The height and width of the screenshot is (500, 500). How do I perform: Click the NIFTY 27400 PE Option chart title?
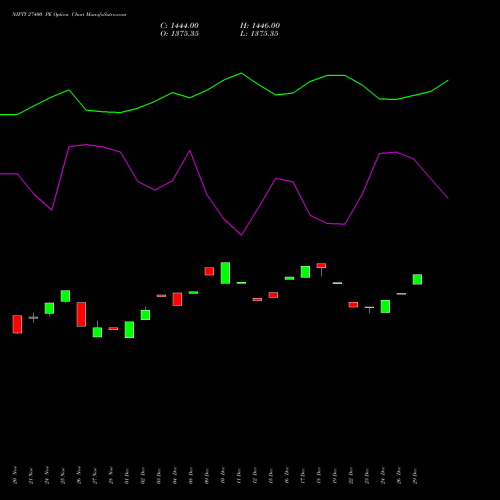pos(69,15)
